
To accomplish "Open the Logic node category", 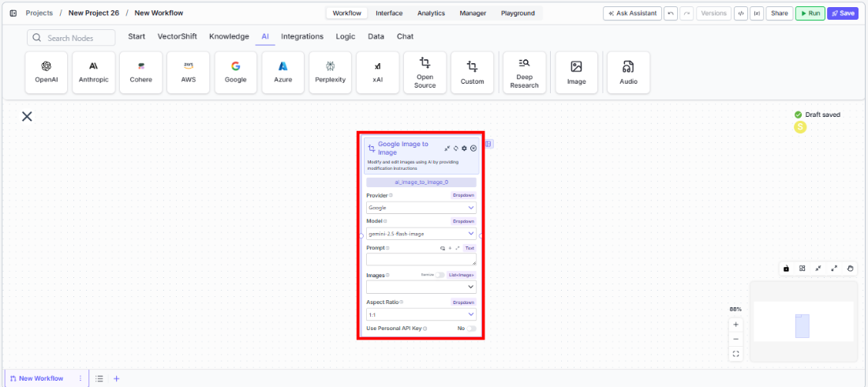I will (x=346, y=36).
